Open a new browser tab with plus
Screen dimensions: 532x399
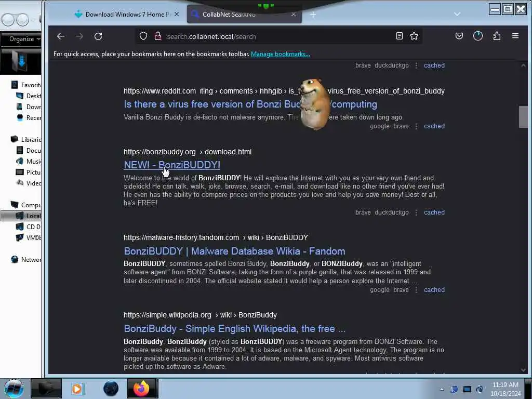pyautogui.click(x=313, y=15)
